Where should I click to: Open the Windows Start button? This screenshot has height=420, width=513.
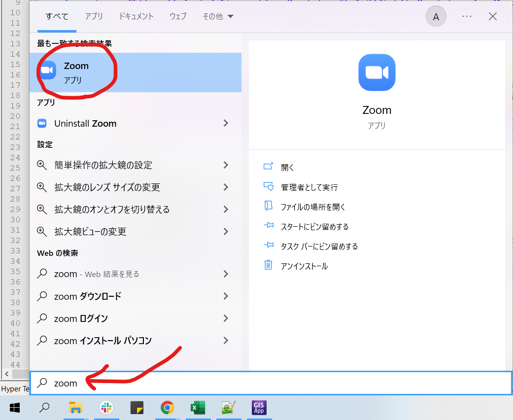tap(15, 408)
